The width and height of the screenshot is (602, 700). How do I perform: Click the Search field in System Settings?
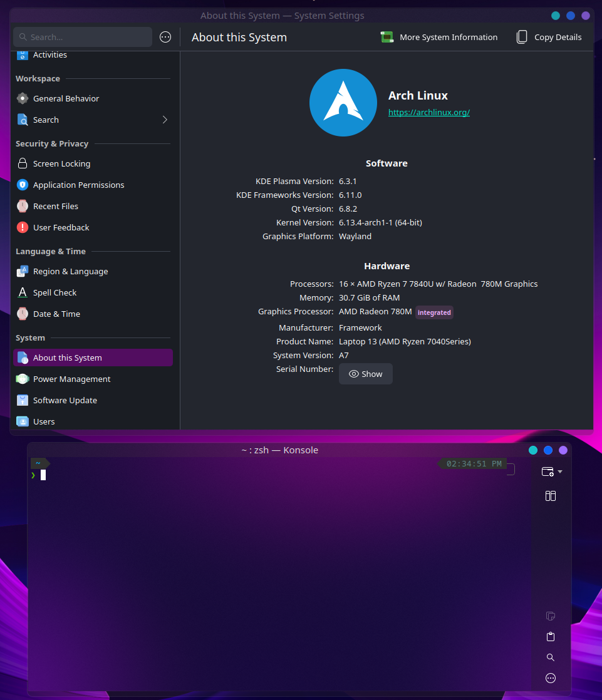(83, 37)
